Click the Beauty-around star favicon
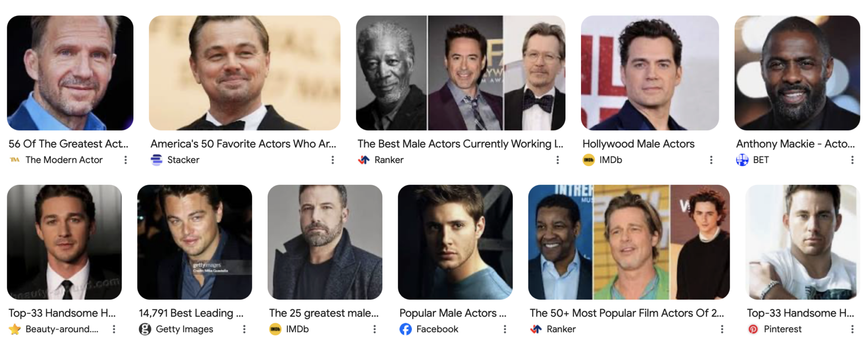The image size is (868, 354). pos(15,329)
